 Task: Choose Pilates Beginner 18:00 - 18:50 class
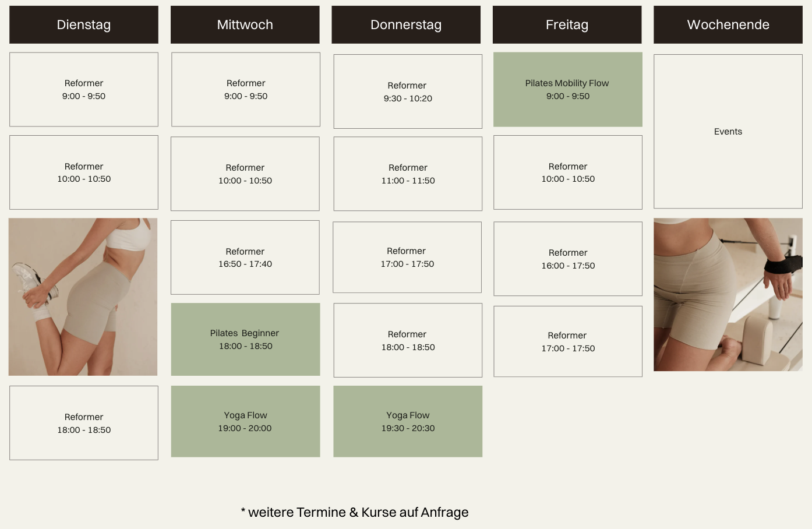(x=245, y=339)
